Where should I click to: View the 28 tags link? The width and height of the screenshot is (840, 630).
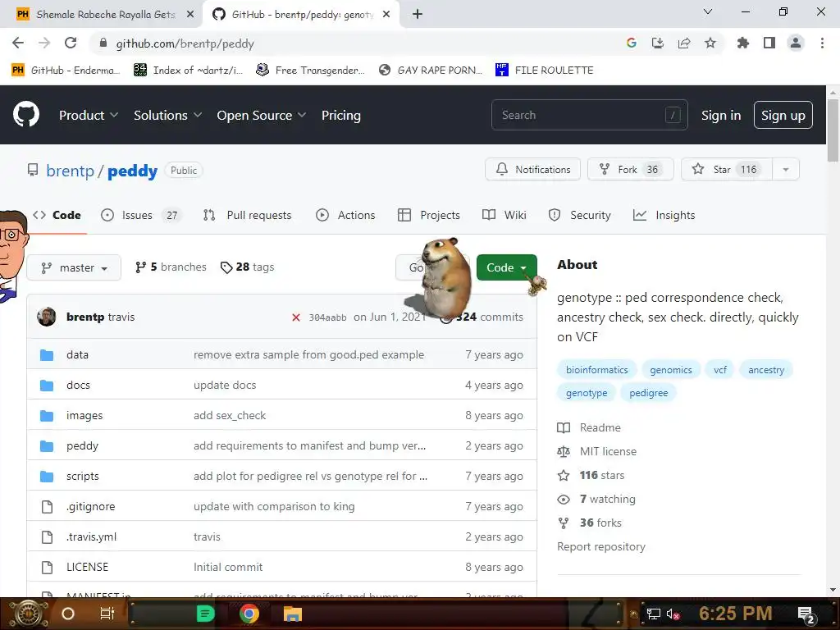point(248,267)
